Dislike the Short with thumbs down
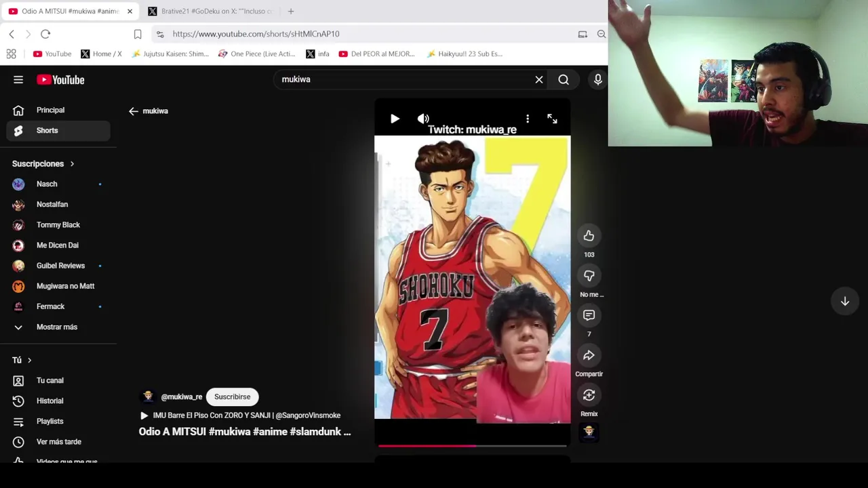This screenshot has width=868, height=488. point(589,276)
